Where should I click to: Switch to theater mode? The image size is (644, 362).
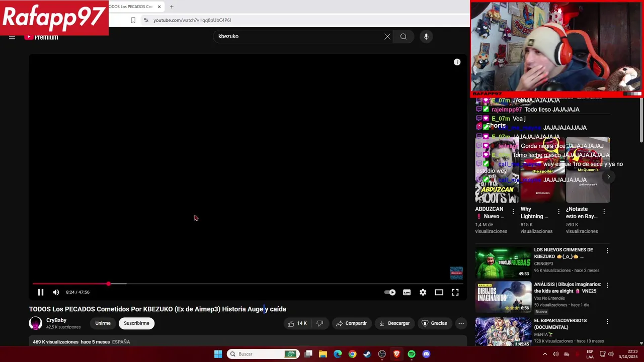click(439, 292)
